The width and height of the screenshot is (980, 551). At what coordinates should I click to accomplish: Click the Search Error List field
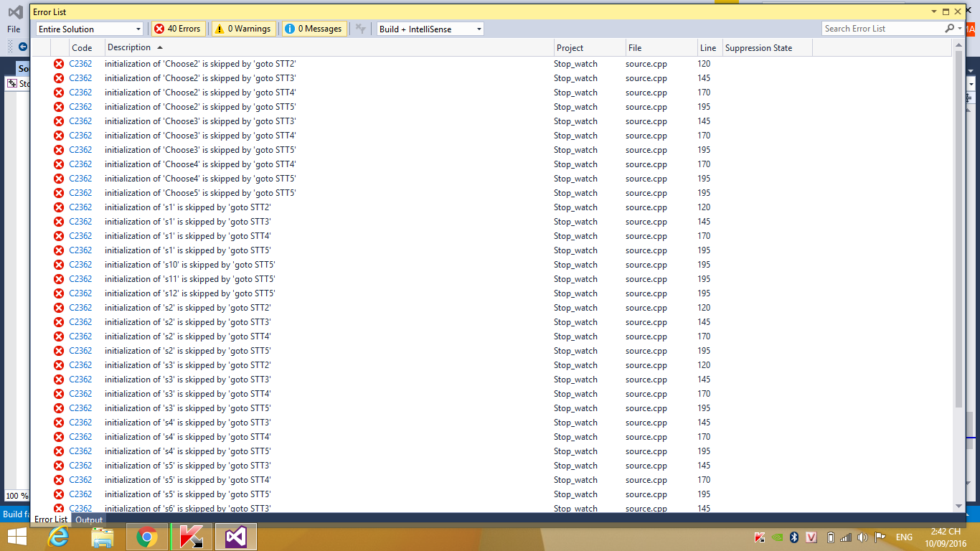point(882,29)
